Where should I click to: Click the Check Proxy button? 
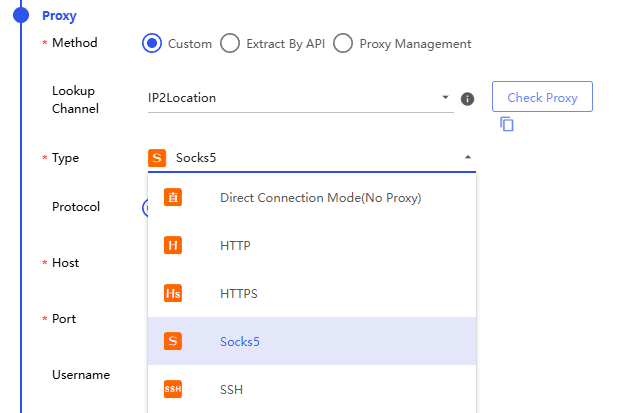[542, 97]
